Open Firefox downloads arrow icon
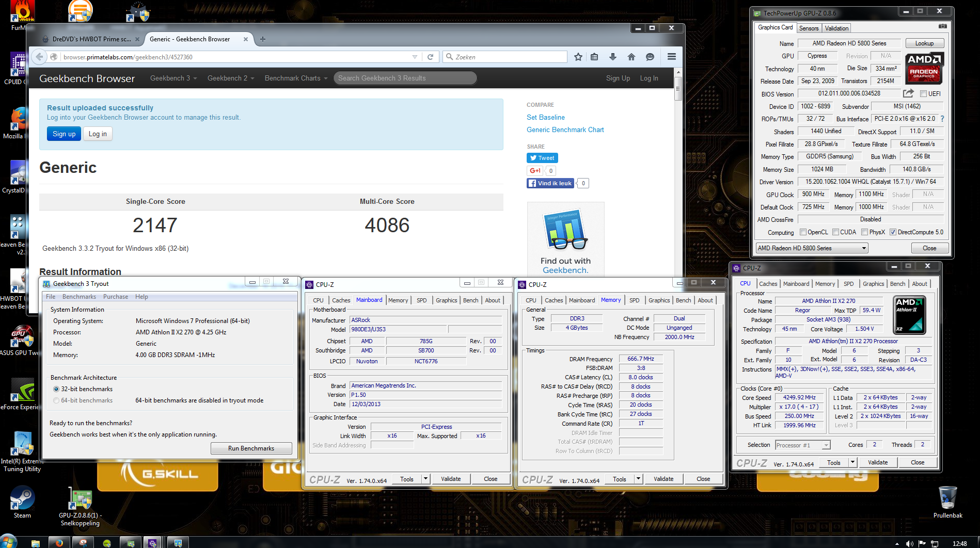The width and height of the screenshot is (980, 548). pos(613,57)
